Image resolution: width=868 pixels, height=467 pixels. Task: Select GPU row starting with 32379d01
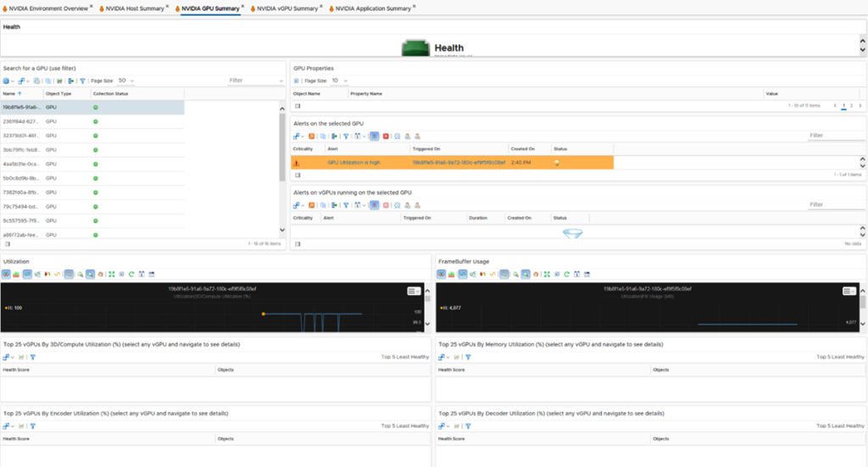tap(92, 136)
